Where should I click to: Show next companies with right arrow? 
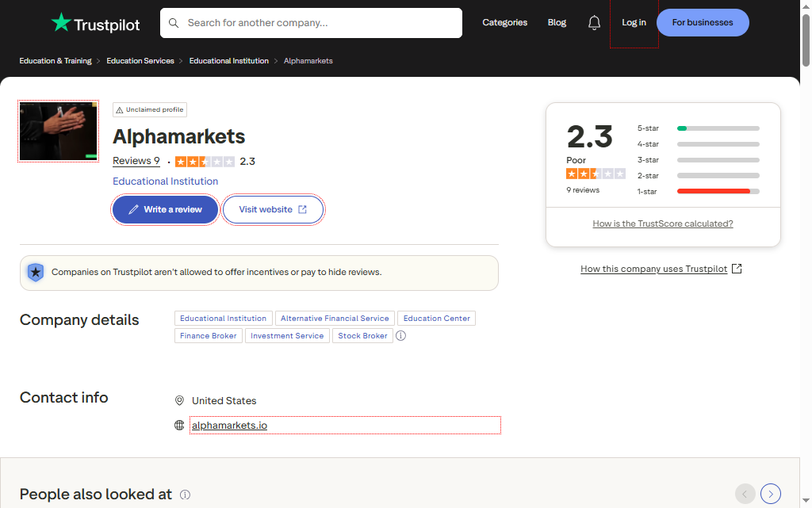tap(771, 494)
